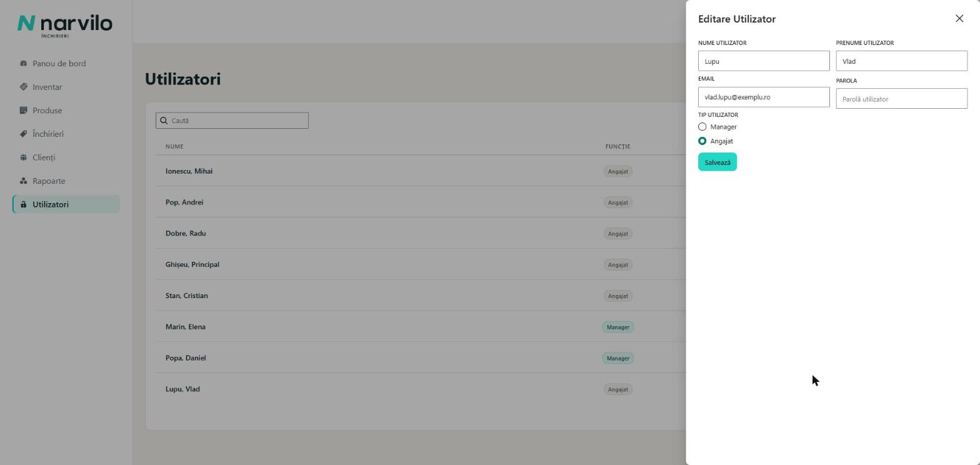
Task: Open the Clienți menu item
Action: (66, 157)
